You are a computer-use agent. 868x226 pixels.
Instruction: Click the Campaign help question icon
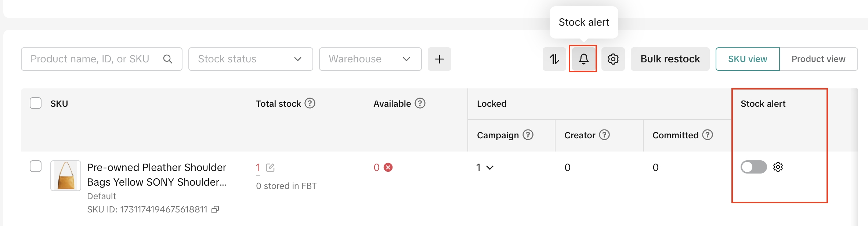[x=528, y=135]
